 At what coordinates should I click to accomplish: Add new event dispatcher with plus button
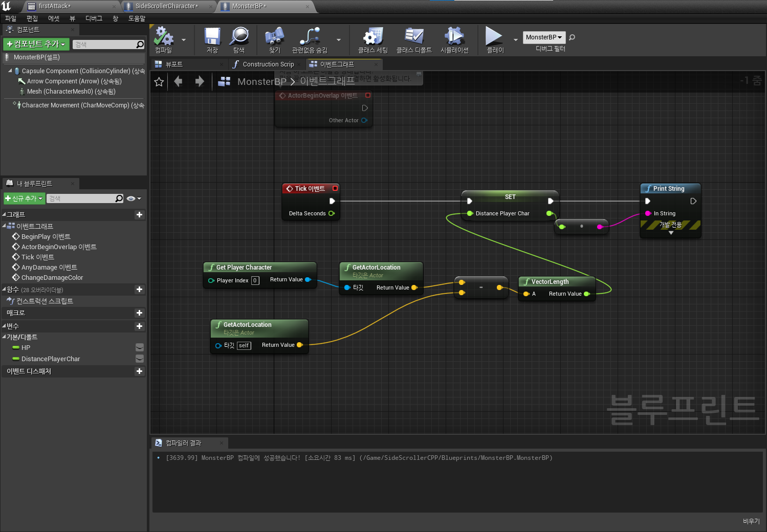tap(139, 371)
